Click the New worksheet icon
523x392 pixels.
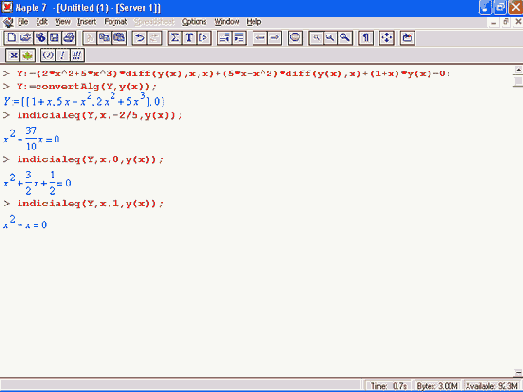(11, 38)
